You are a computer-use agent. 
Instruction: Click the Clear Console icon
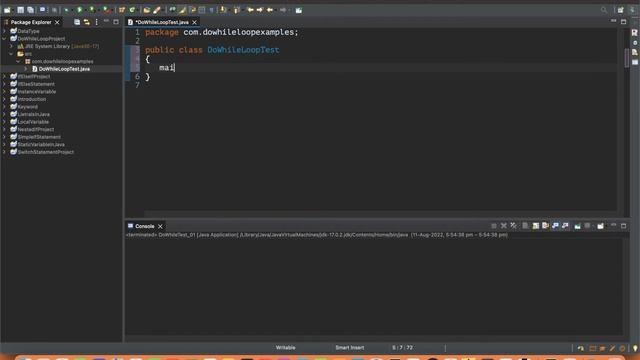[525, 226]
